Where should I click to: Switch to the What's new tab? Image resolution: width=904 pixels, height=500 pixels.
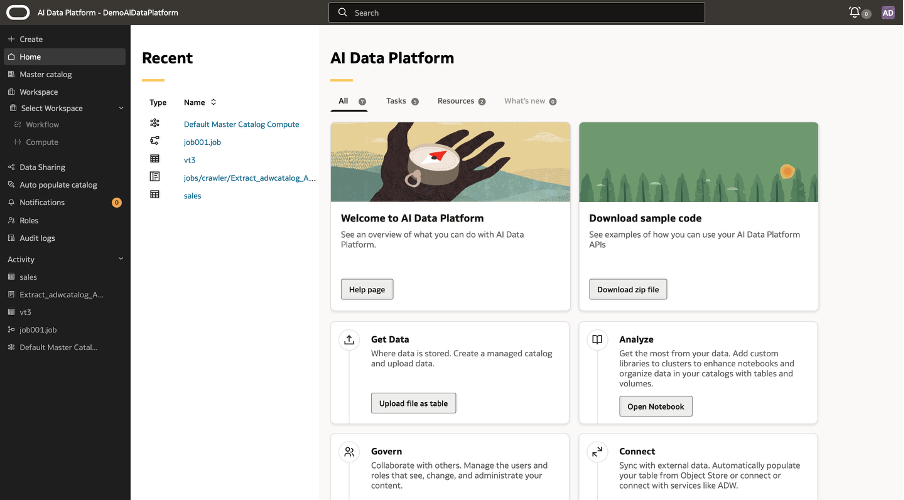point(530,101)
